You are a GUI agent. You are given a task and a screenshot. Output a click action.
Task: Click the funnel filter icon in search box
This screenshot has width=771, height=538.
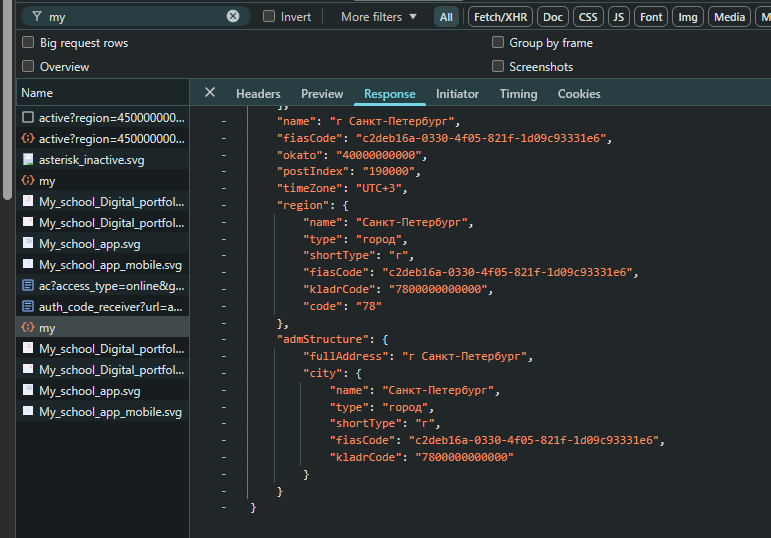coord(37,17)
